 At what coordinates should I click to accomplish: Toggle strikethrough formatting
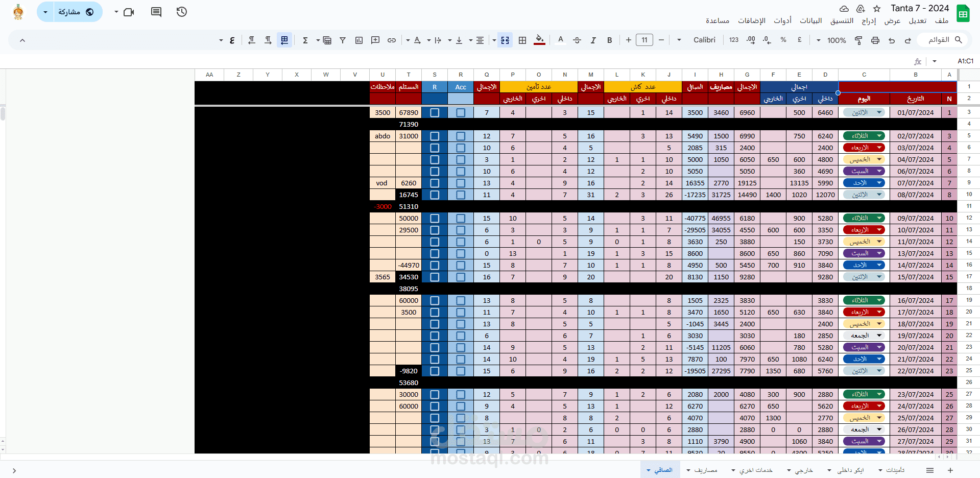pos(577,40)
